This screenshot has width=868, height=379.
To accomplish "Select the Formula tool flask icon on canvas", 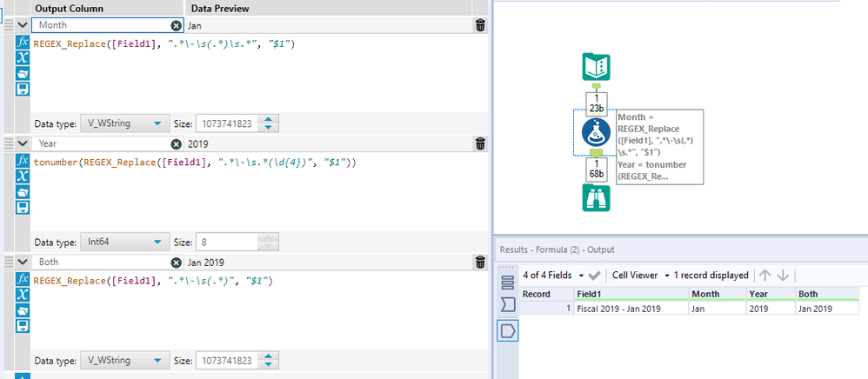I will (596, 133).
